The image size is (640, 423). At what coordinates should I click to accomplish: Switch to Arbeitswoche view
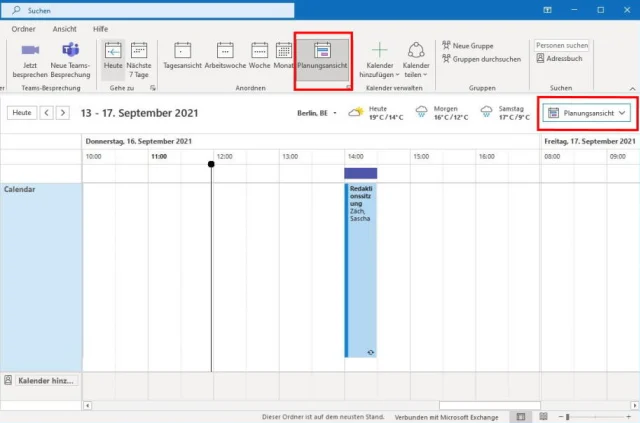pyautogui.click(x=224, y=61)
